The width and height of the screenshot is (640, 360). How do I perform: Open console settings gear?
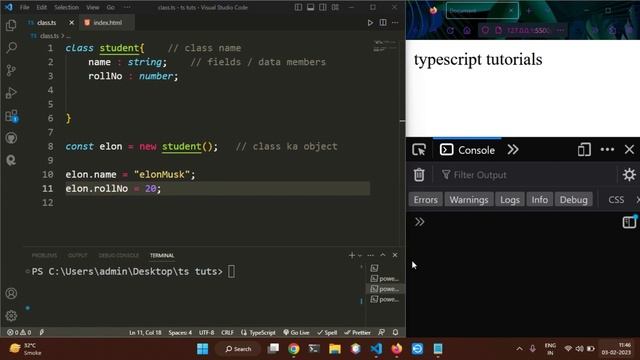click(x=629, y=175)
